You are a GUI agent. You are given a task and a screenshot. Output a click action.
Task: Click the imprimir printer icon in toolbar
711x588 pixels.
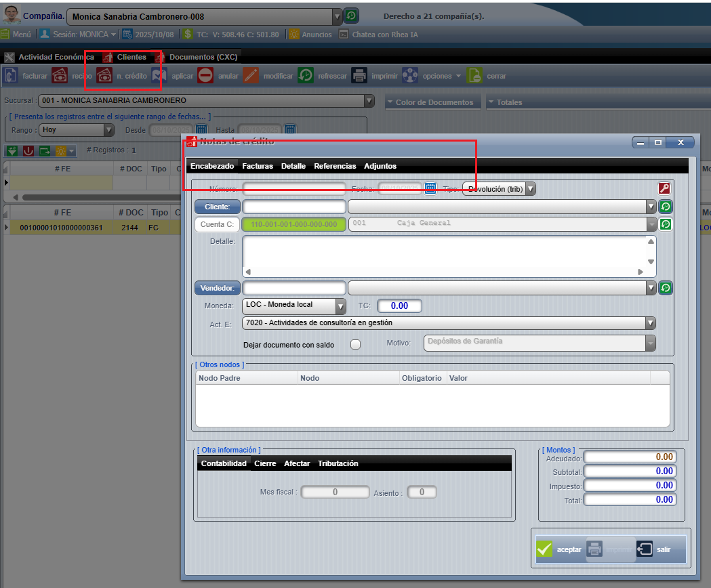[x=359, y=76]
